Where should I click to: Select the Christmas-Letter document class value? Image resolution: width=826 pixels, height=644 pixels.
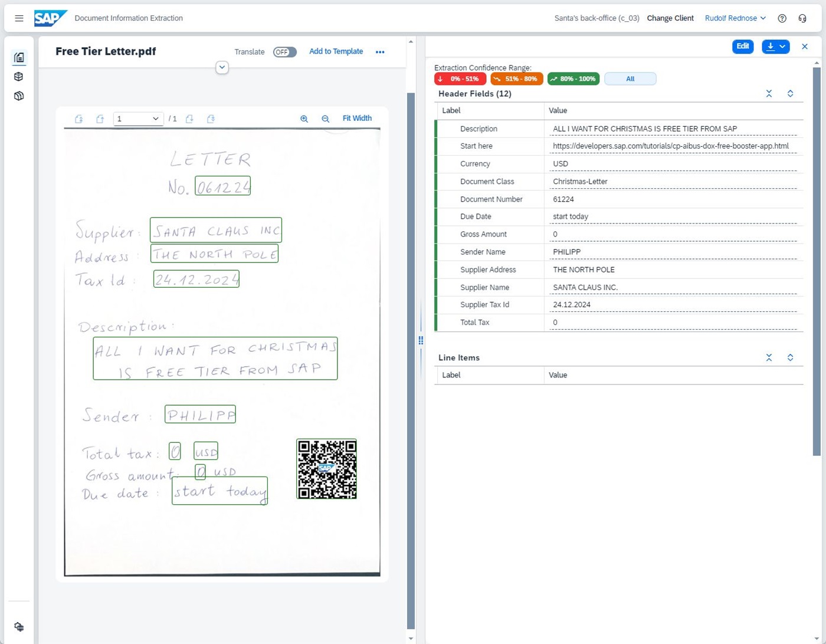(x=674, y=181)
